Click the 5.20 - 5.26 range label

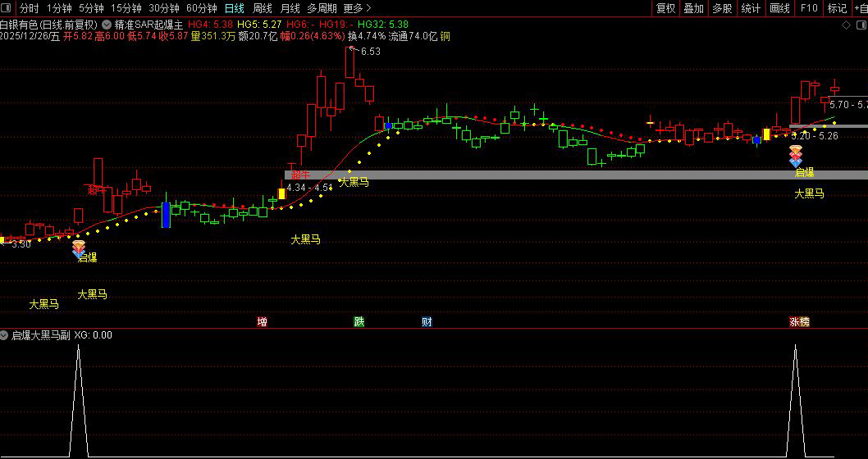pos(815,135)
